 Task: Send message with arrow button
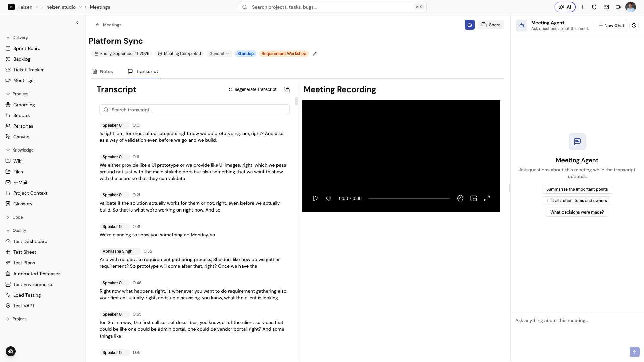click(x=634, y=352)
